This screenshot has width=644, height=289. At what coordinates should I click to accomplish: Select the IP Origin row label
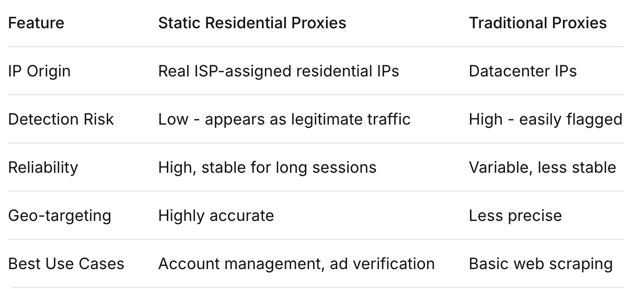click(x=39, y=71)
